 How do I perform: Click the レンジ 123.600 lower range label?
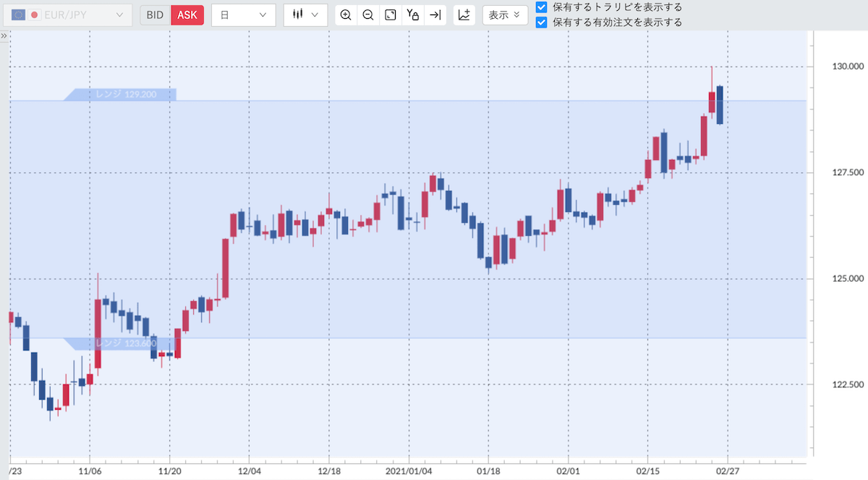click(120, 343)
